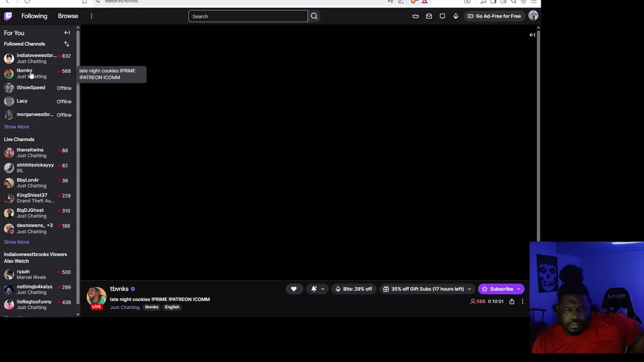
Task: Open the tbvnks channel name under the player
Action: pyautogui.click(x=119, y=289)
